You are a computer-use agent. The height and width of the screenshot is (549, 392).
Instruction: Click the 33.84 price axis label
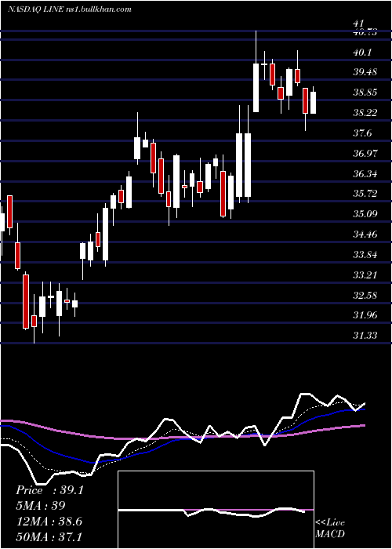pyautogui.click(x=365, y=255)
